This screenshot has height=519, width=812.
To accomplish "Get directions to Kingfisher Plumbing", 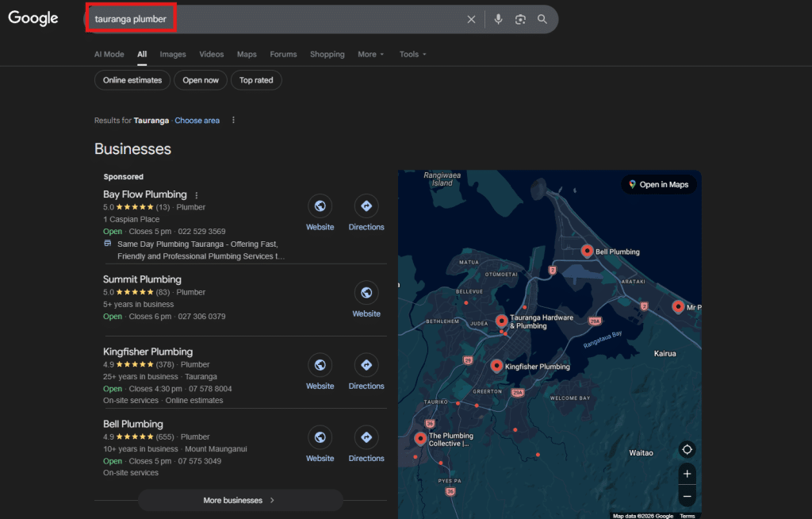I will click(366, 365).
